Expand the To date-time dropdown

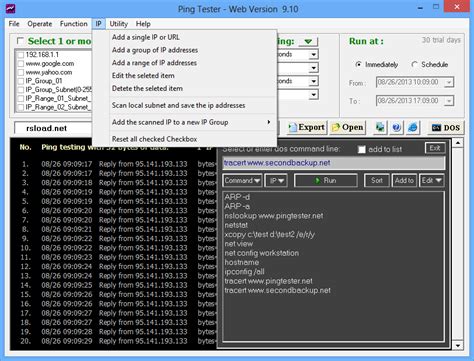[449, 100]
